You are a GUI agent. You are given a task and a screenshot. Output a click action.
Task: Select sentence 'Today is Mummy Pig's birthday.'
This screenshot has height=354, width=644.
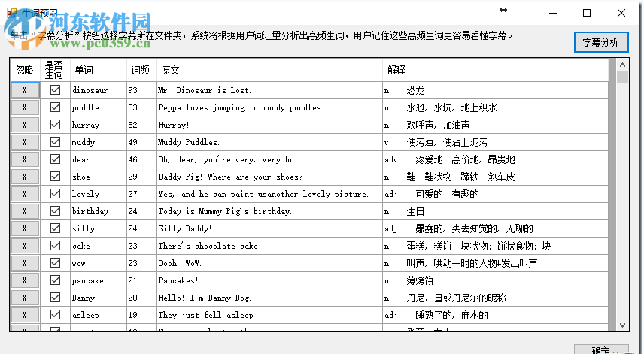(x=269, y=211)
